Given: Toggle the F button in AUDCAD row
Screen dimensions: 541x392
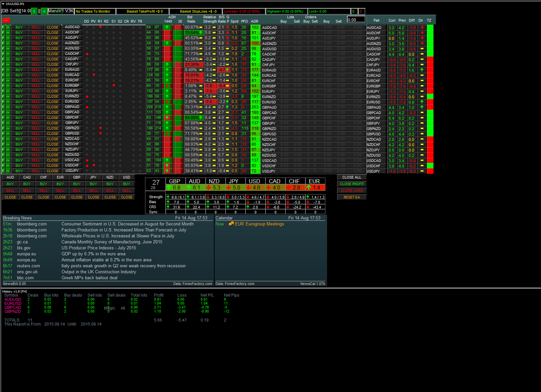Looking at the screenshot, I should coord(3,27).
